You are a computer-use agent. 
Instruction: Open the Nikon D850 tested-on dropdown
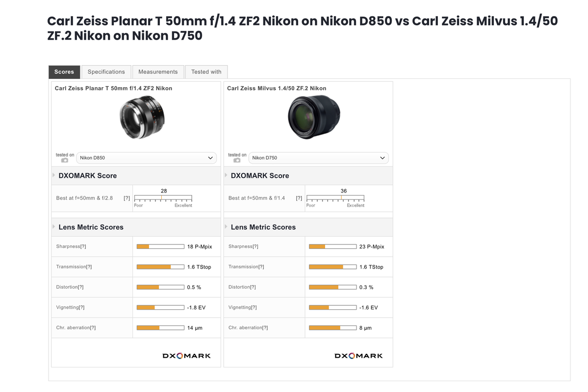pos(146,158)
